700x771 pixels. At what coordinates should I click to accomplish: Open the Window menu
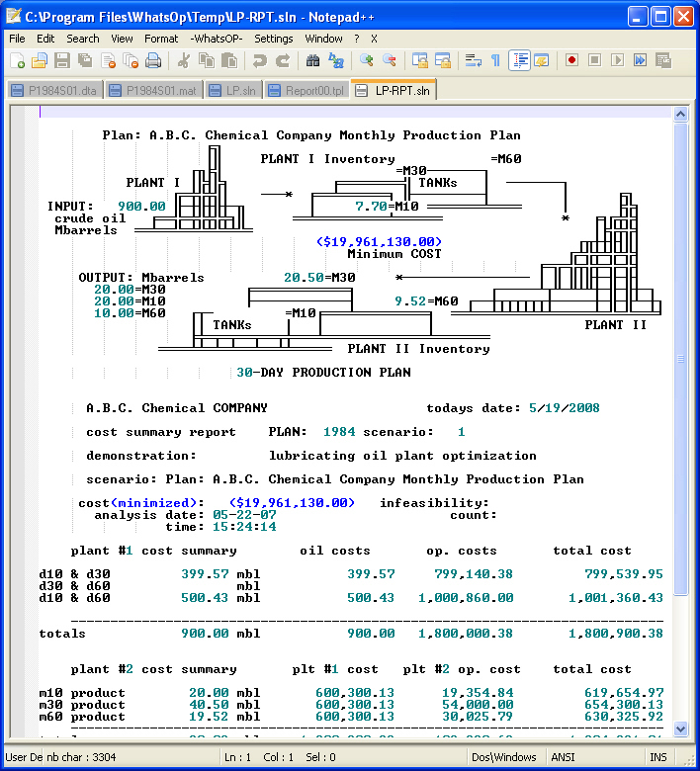tap(323, 39)
